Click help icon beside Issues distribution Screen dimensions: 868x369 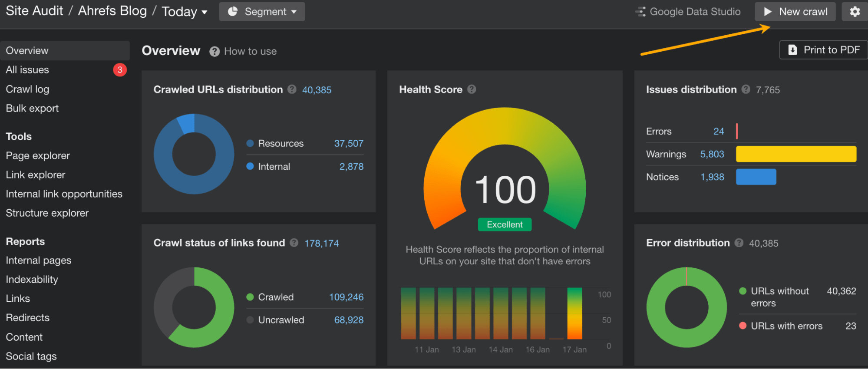pos(746,89)
